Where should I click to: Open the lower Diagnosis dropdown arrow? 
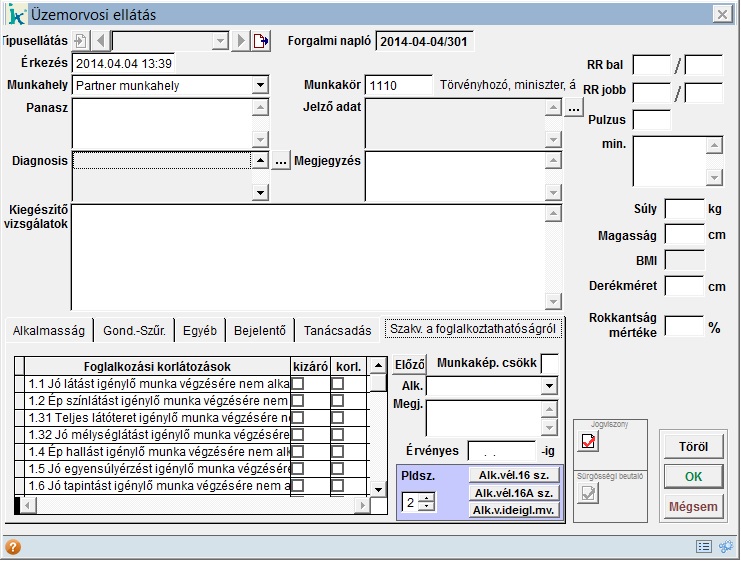click(260, 191)
